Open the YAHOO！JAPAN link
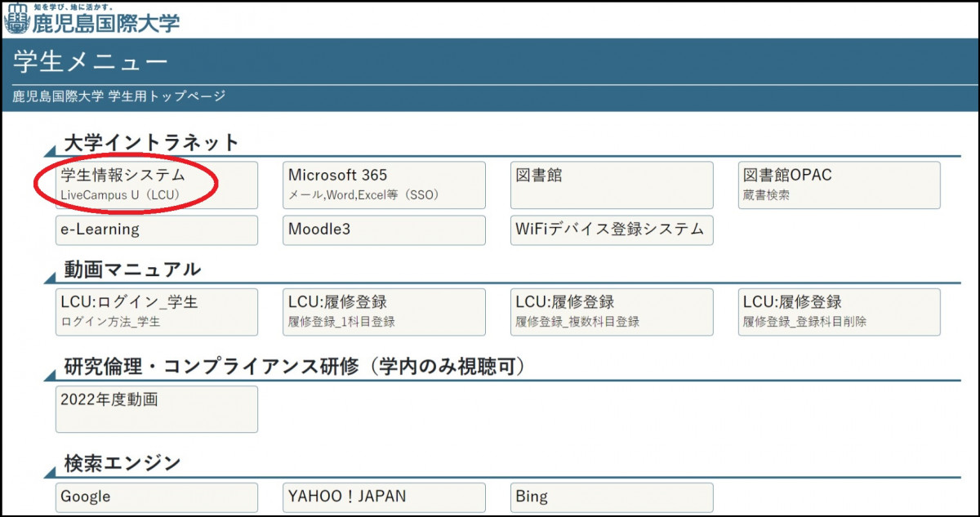Image resolution: width=980 pixels, height=517 pixels. click(384, 497)
